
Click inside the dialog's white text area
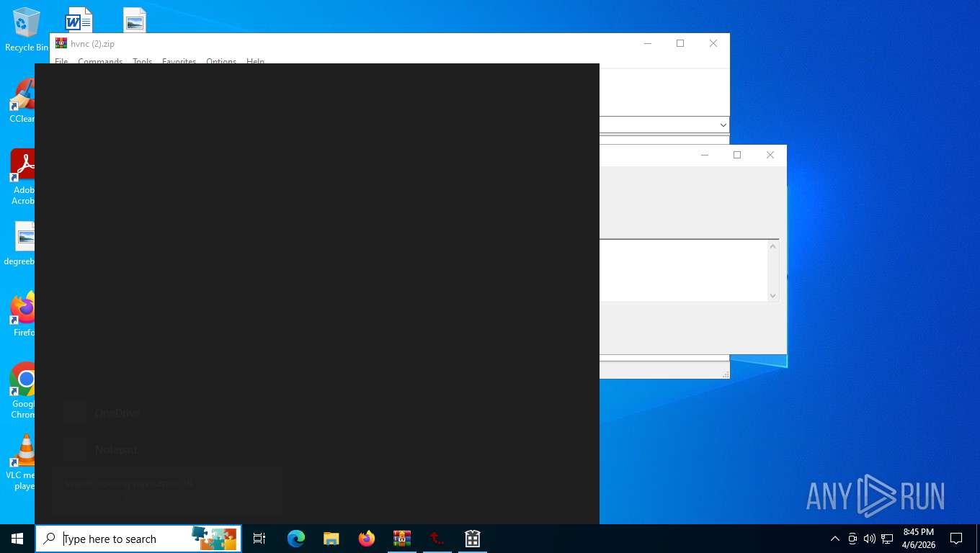point(682,271)
